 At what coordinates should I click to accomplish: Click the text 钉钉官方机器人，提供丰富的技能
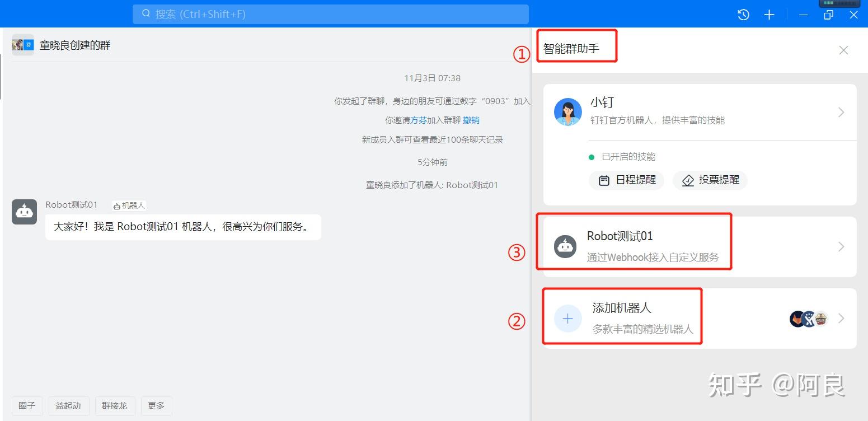[x=658, y=120]
